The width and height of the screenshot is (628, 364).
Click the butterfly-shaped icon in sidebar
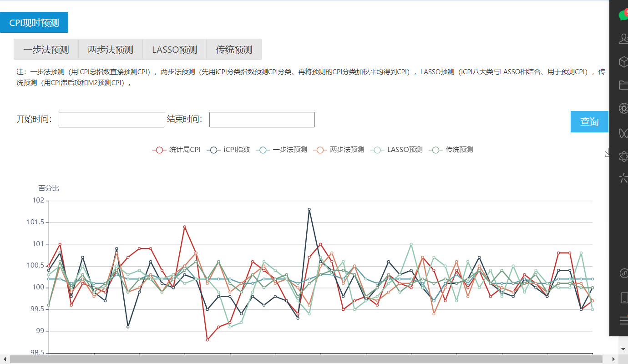(x=623, y=133)
